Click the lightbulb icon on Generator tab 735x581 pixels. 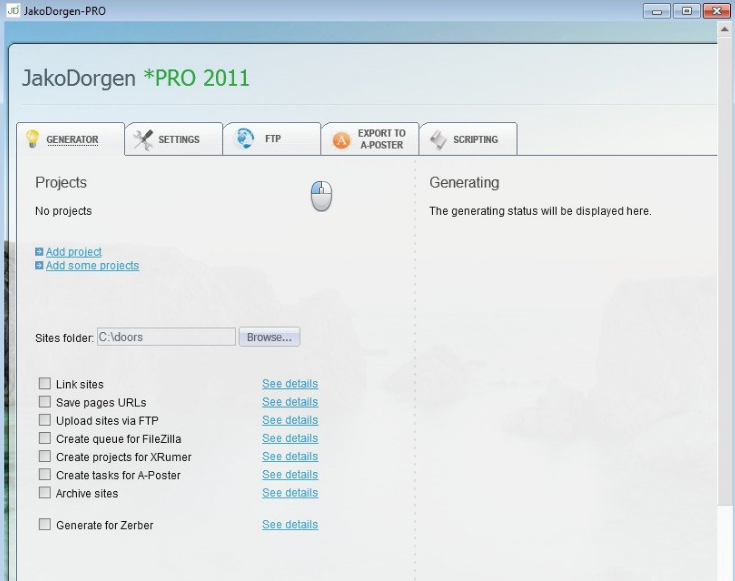pyautogui.click(x=32, y=139)
